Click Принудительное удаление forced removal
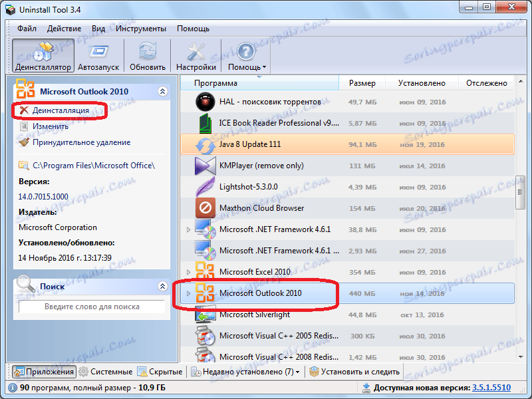The image size is (532, 399). click(81, 142)
